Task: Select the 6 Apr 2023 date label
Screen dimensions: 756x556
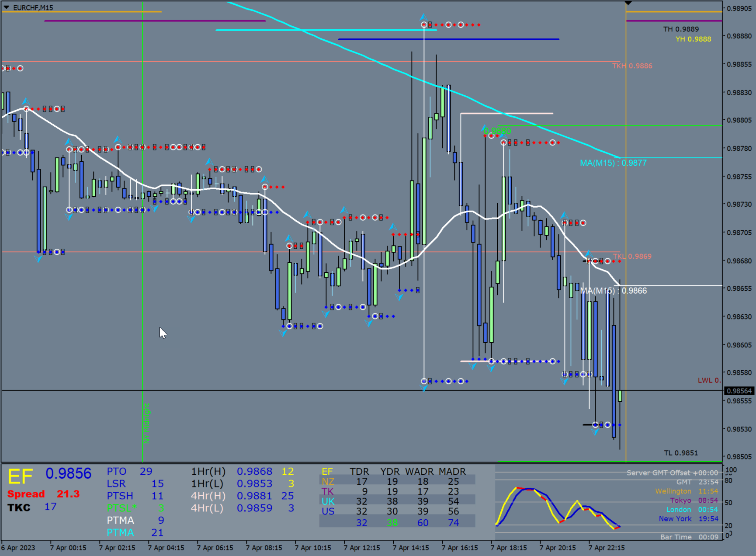Action: (x=18, y=547)
